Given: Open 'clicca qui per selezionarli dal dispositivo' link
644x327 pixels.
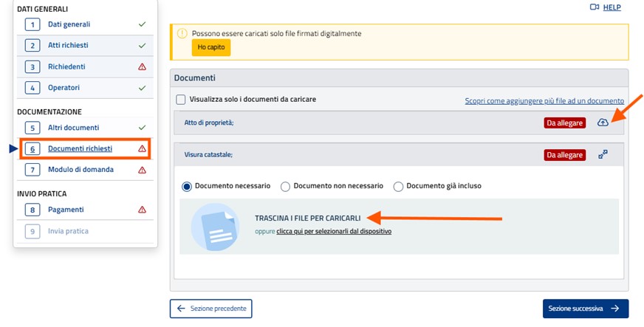Looking at the screenshot, I should point(334,231).
